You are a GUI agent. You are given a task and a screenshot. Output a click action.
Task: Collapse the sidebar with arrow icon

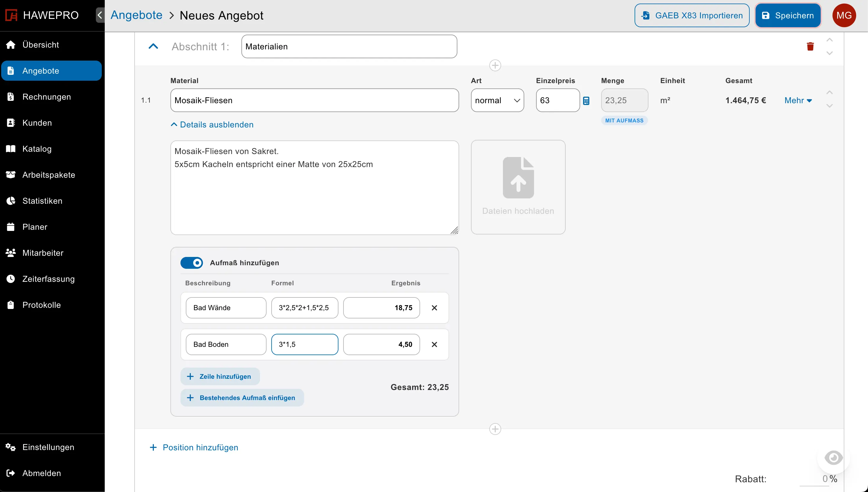coord(100,15)
